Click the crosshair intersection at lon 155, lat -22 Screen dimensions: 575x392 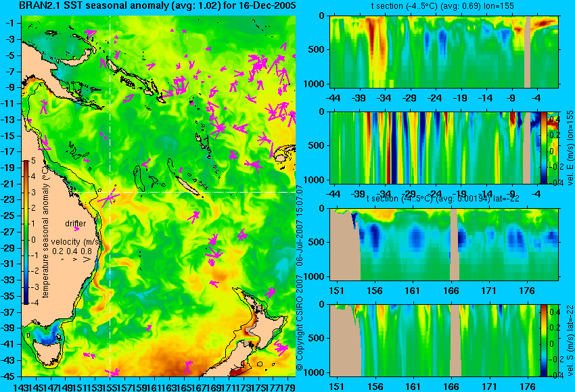(x=110, y=193)
